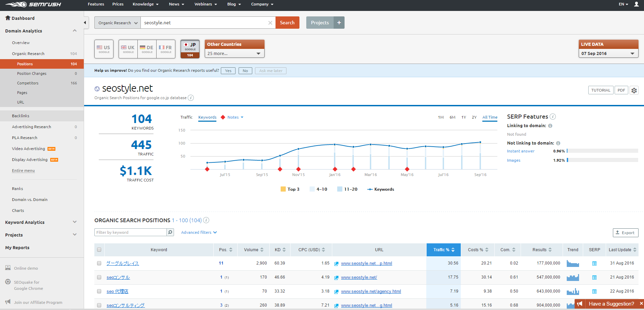Screen dimensions: 644x310
Task: Expand Advanced filters
Action: tap(199, 232)
